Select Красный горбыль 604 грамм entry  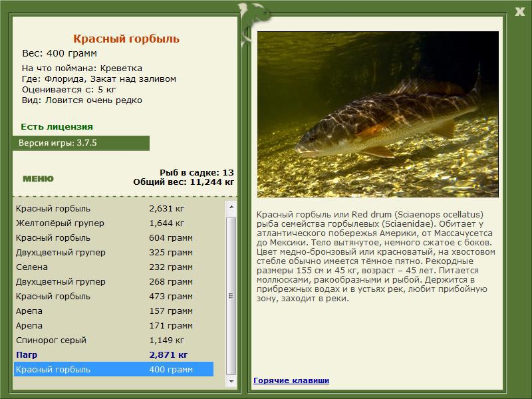click(x=114, y=237)
